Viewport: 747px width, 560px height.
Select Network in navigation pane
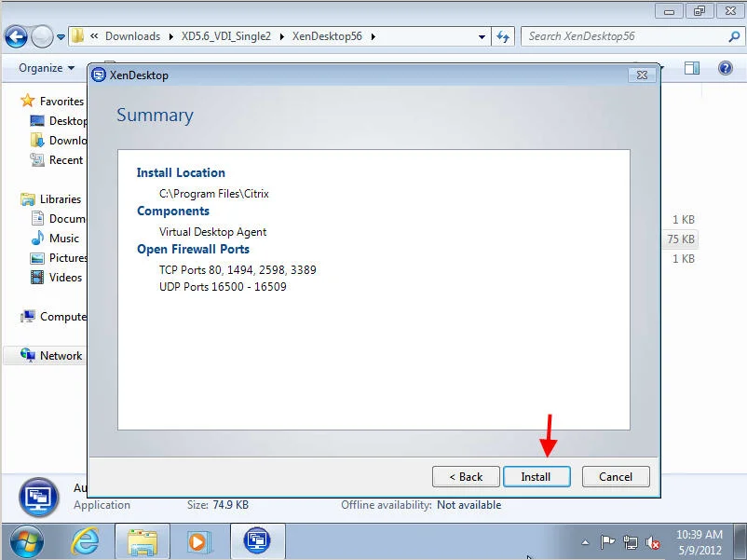61,355
